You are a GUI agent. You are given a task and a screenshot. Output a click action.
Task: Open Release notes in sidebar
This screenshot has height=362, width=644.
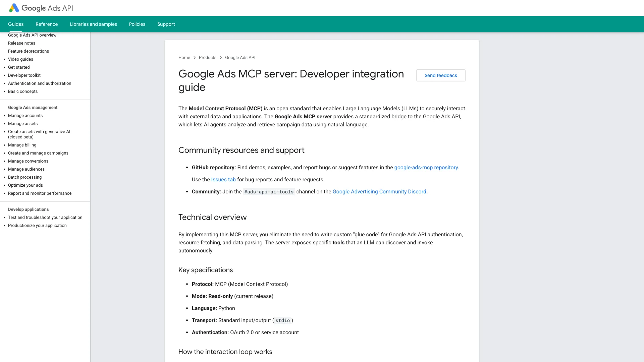pyautogui.click(x=21, y=43)
